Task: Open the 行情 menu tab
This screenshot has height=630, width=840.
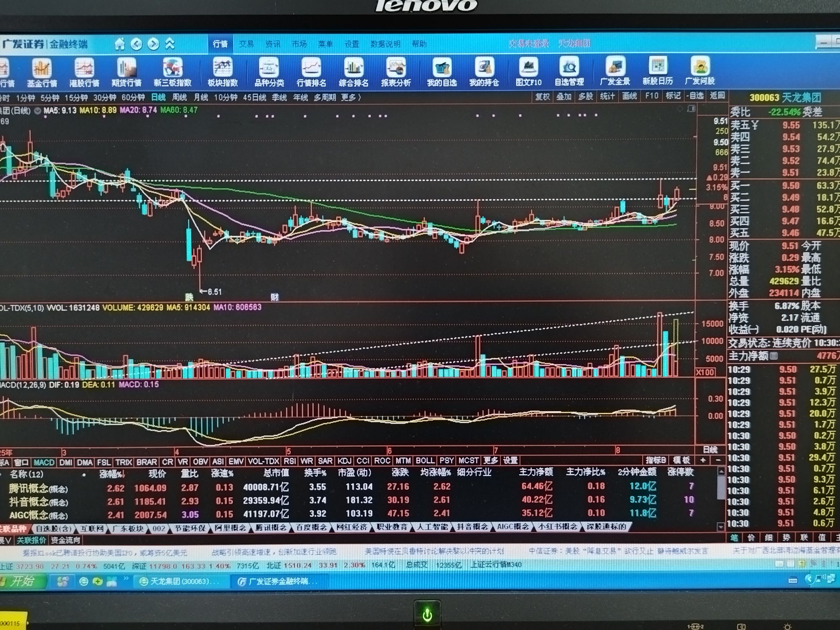Action: click(x=220, y=44)
